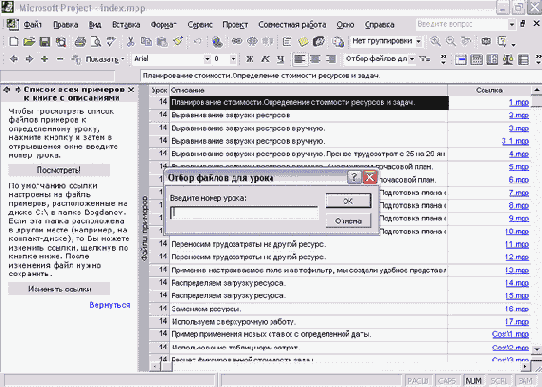Click the Zoom In magnifier icon
The image size is (542, 387).
(x=435, y=42)
